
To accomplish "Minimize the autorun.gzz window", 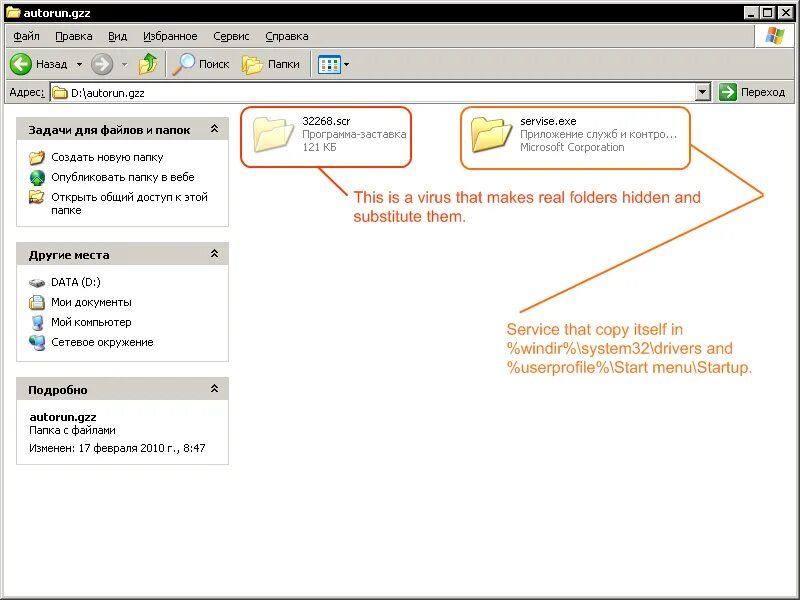I will click(x=750, y=13).
